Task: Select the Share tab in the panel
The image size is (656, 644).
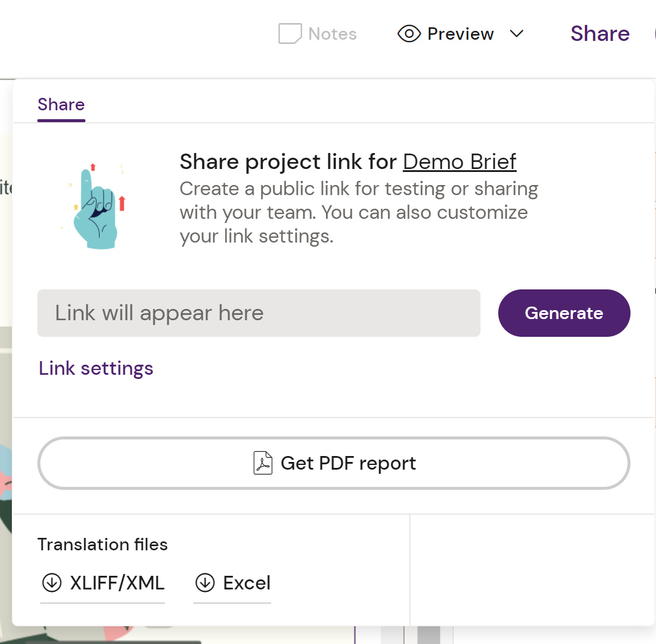Action: point(61,105)
